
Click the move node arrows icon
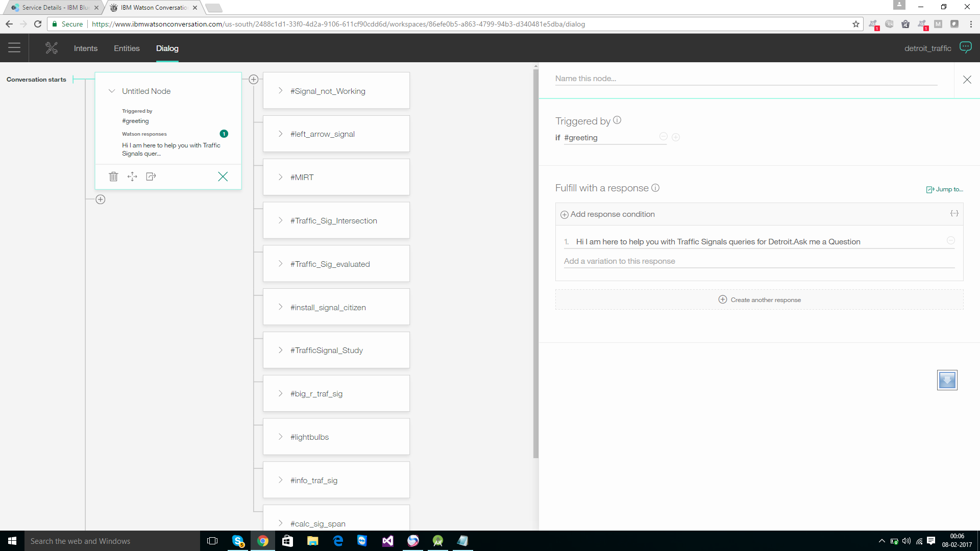[132, 177]
